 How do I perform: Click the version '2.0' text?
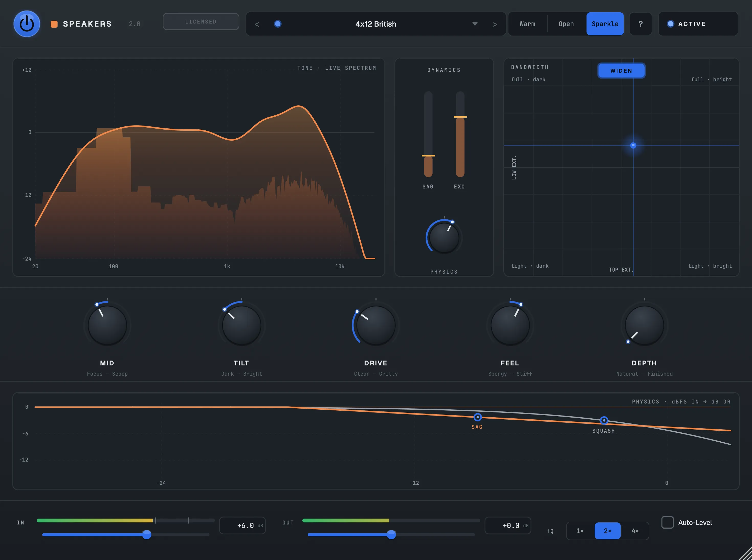tap(135, 24)
